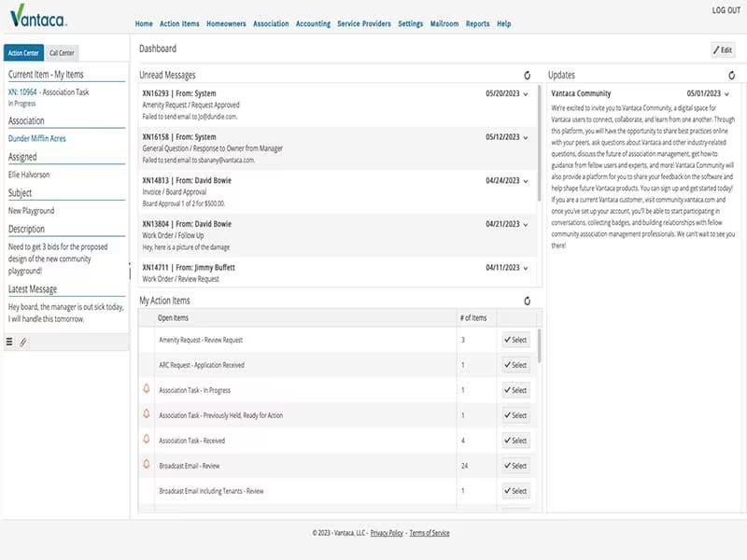747x560 pixels.
Task: Open the Service Providers menu
Action: 364,24
